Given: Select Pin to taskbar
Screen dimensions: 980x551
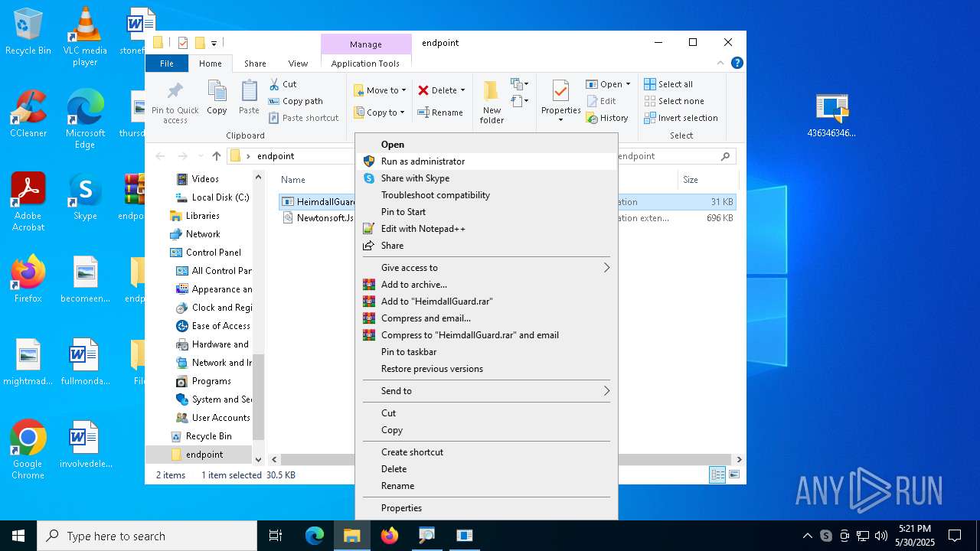Looking at the screenshot, I should 487,352.
